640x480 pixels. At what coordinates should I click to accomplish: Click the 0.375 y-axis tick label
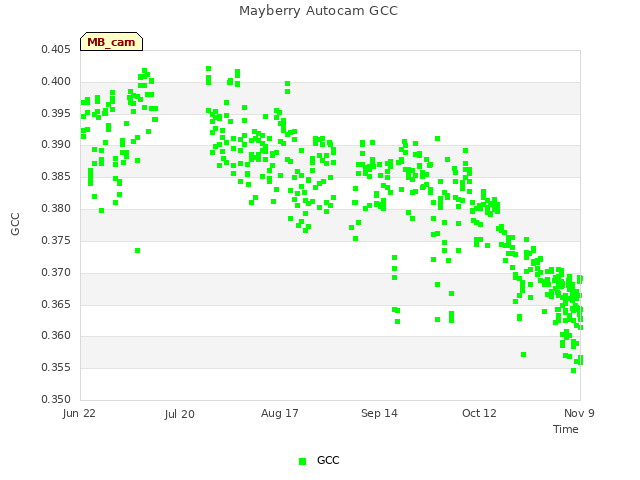[56, 240]
